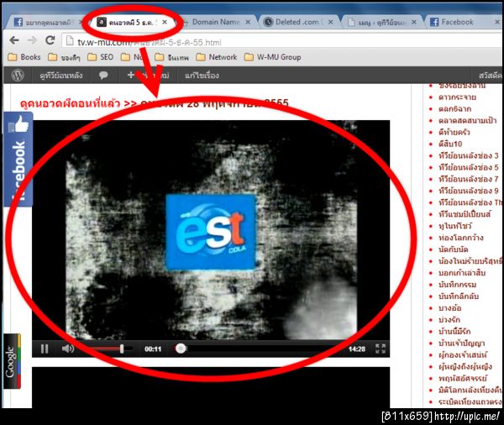Click แก้ไขเรื่อง in the admin bar
This screenshot has width=504, height=425.
pyautogui.click(x=202, y=76)
